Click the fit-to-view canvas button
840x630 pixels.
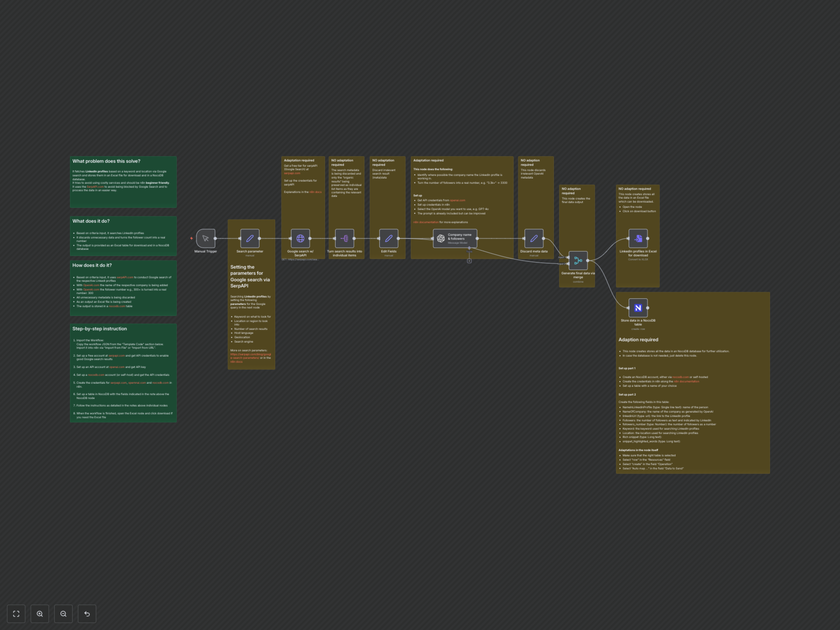(x=16, y=614)
